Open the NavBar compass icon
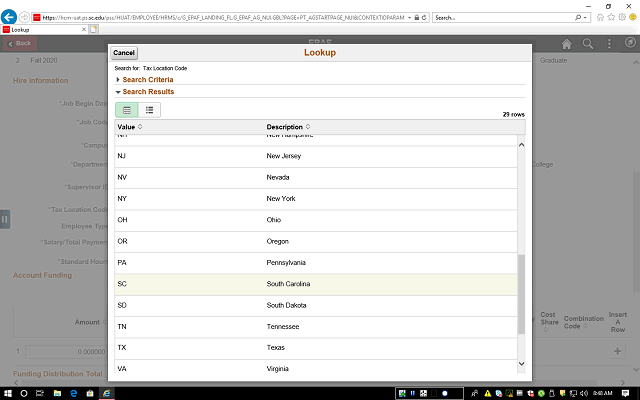The image size is (640, 400). point(630,42)
